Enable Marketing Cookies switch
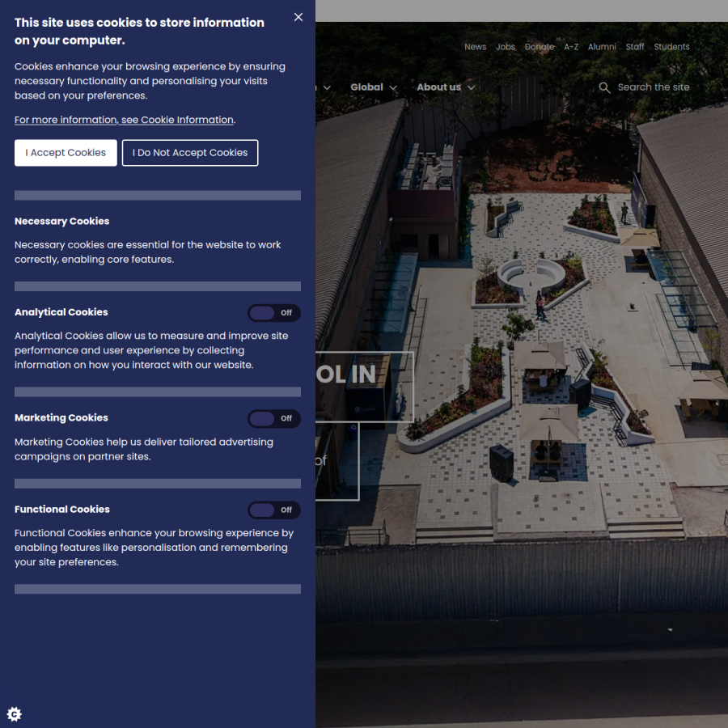The image size is (728, 728). [274, 418]
